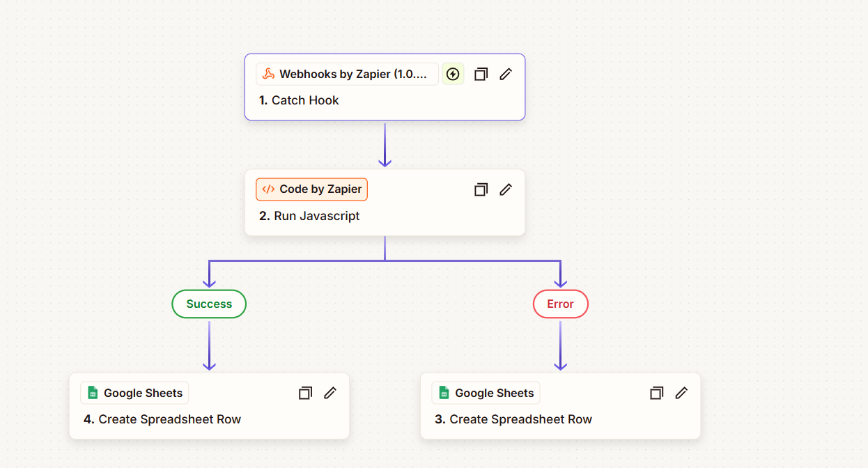Click the Webhooks logo icon
This screenshot has height=468, width=868.
pyautogui.click(x=268, y=74)
